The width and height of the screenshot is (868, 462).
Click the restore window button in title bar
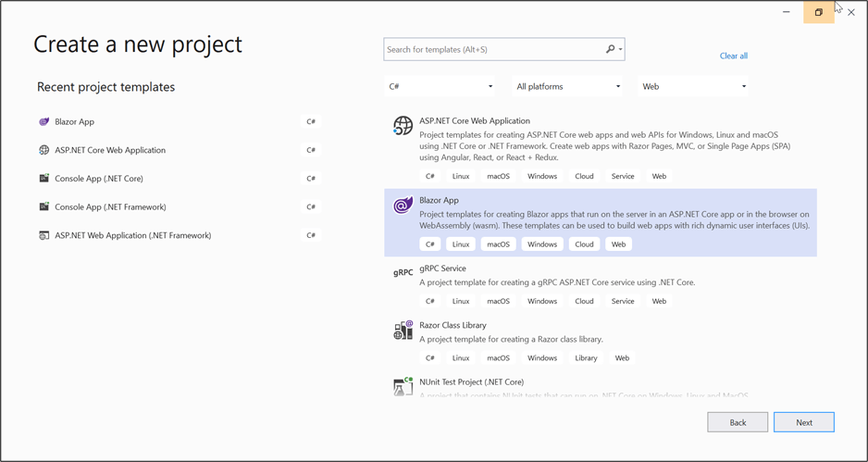[x=818, y=12]
